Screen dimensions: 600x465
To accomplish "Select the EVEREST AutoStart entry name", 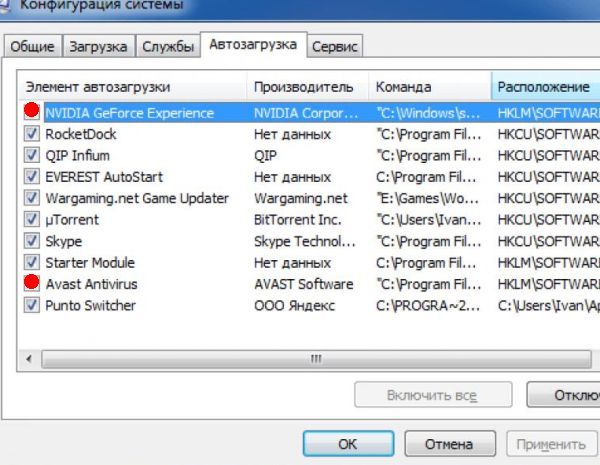I will point(104,177).
